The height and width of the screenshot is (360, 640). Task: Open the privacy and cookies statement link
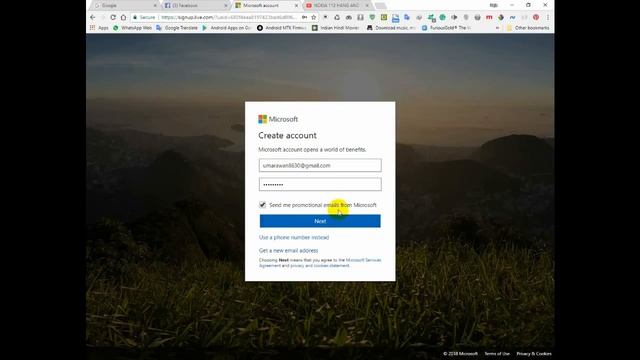[320, 265]
